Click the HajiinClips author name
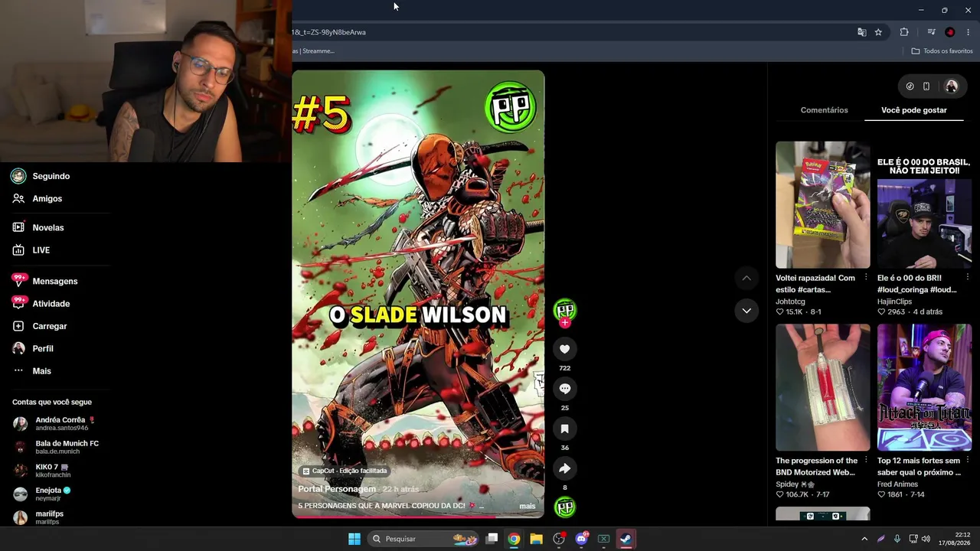The width and height of the screenshot is (980, 551). pos(894,302)
